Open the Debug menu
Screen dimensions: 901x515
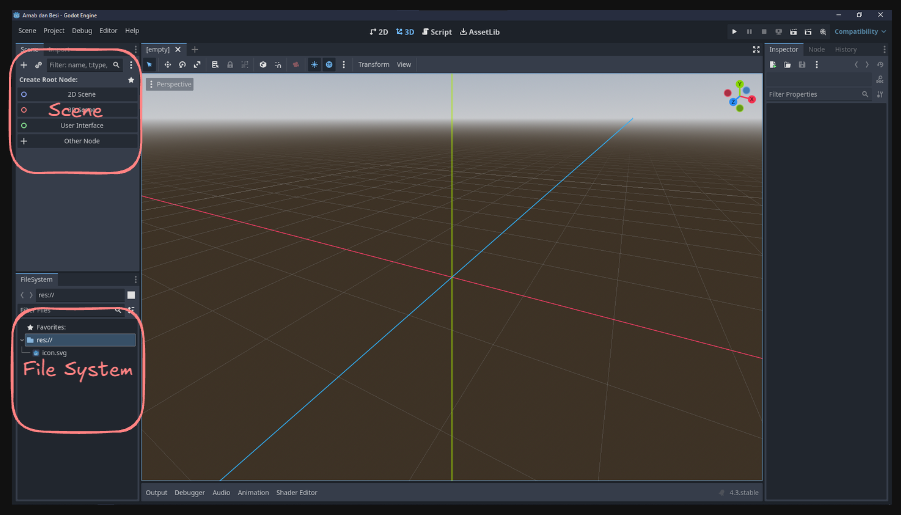tap(82, 30)
